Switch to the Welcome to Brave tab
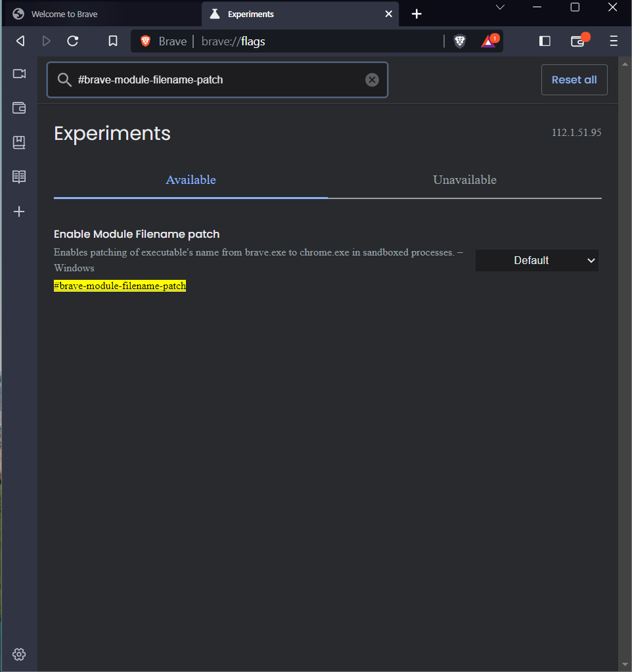The image size is (632, 672). pos(66,13)
